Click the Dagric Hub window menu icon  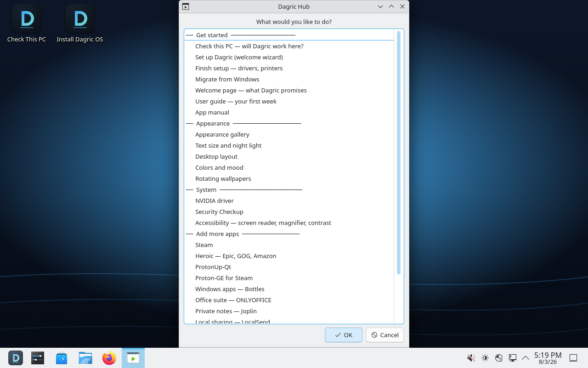[x=186, y=6]
